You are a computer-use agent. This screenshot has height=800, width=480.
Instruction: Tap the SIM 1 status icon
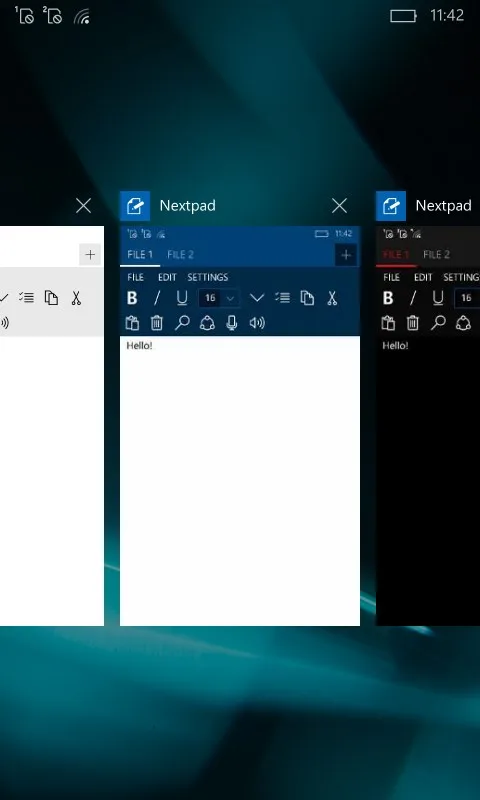(24, 15)
